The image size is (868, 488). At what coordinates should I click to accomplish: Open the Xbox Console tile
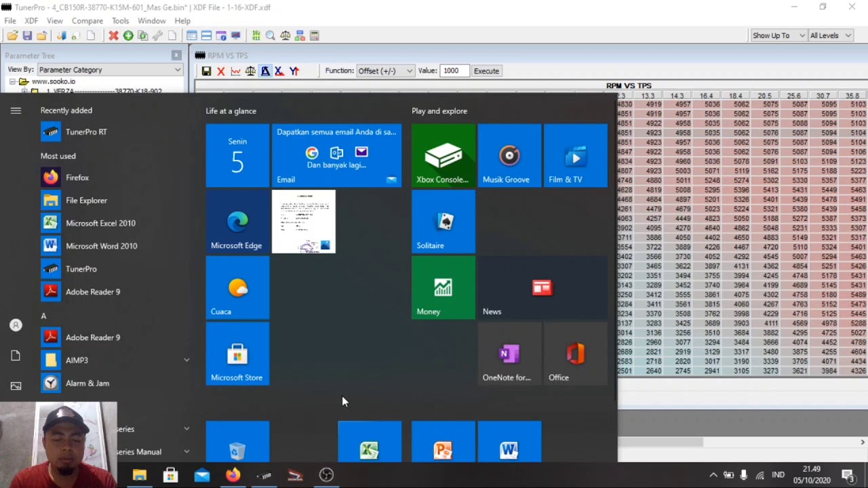pos(443,156)
